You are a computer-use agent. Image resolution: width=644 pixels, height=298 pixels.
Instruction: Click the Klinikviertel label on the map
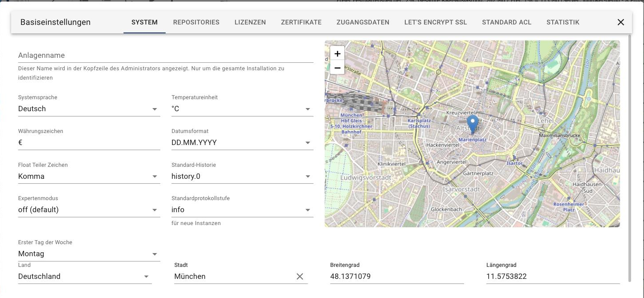pyautogui.click(x=391, y=164)
